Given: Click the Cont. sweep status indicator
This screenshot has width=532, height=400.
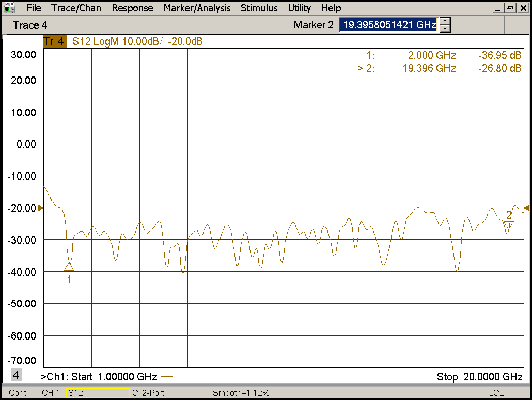Looking at the screenshot, I should [19, 393].
